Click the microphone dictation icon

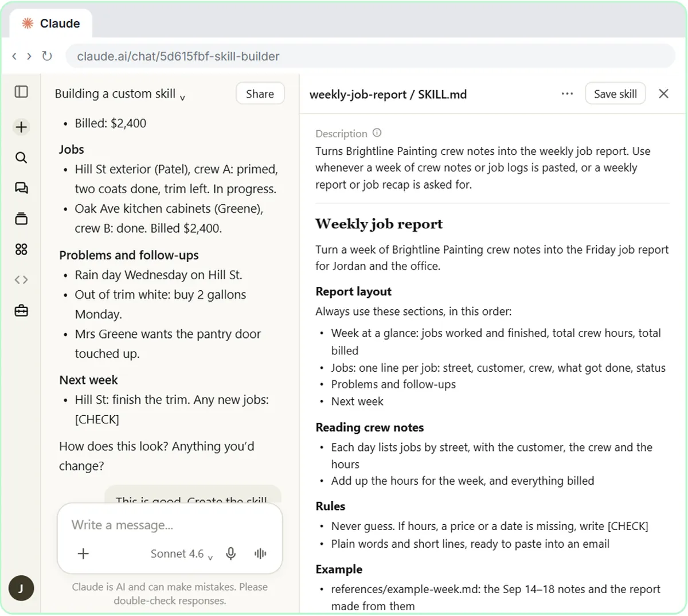click(x=230, y=553)
